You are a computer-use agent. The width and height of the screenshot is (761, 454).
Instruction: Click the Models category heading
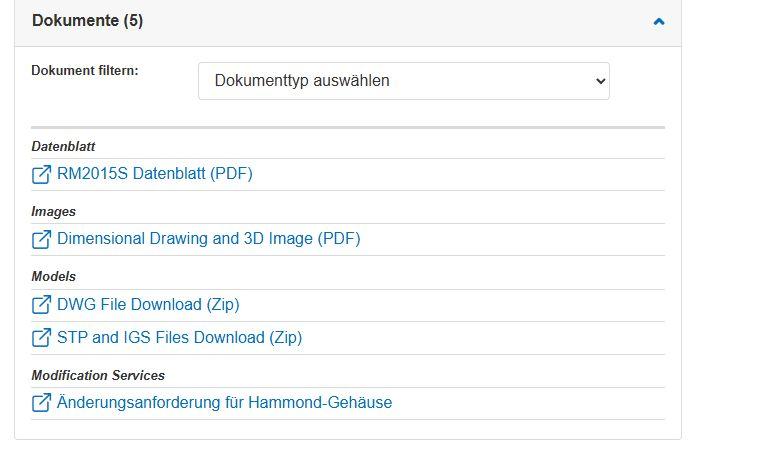point(53,277)
